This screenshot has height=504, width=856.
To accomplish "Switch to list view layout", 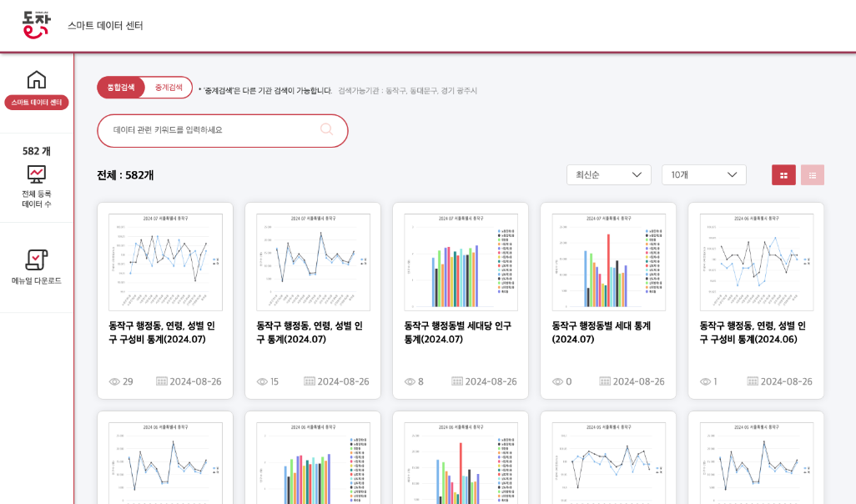I will point(813,175).
